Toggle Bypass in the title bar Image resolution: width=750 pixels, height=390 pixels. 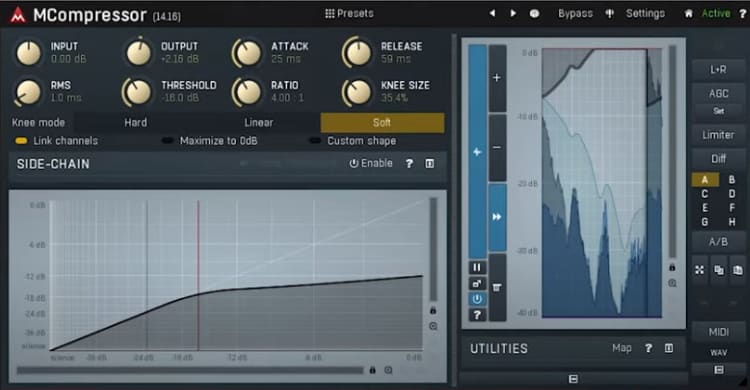[575, 13]
